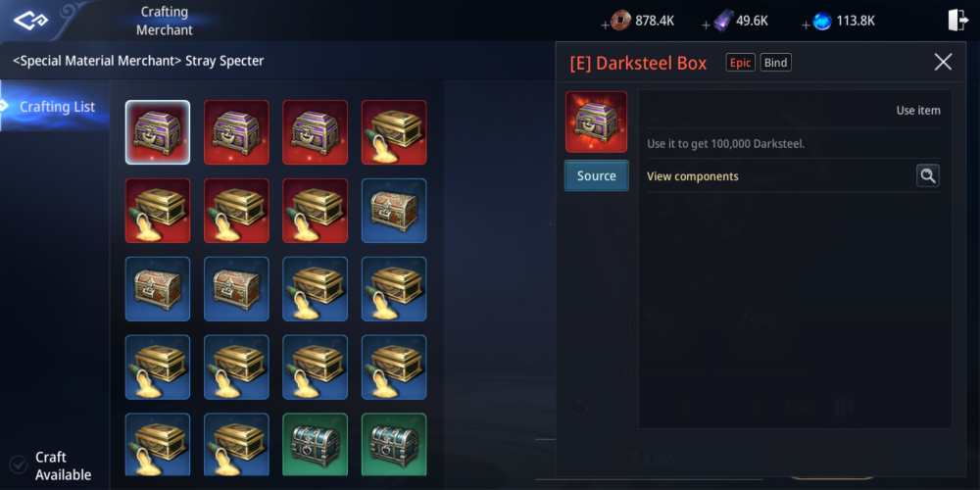The image size is (980, 490).
Task: Click the Source button
Action: [x=596, y=175]
